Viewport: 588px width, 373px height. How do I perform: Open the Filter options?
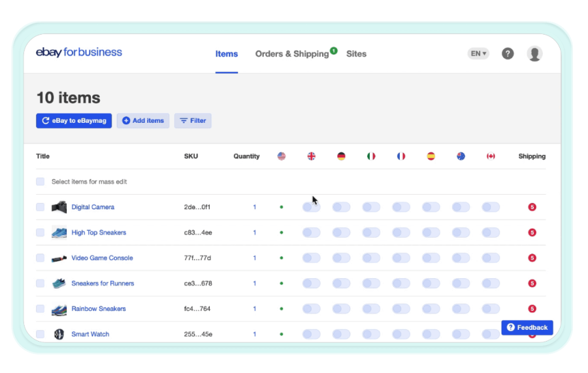click(x=193, y=121)
